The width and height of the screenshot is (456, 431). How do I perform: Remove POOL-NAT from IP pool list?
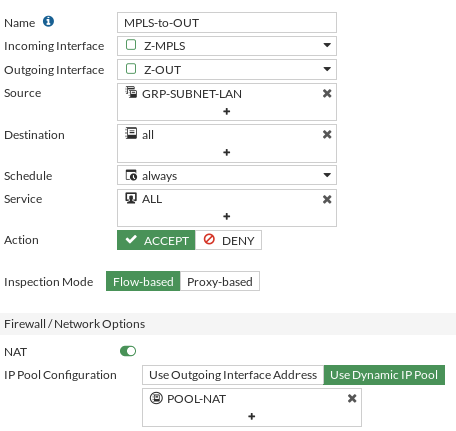click(352, 398)
